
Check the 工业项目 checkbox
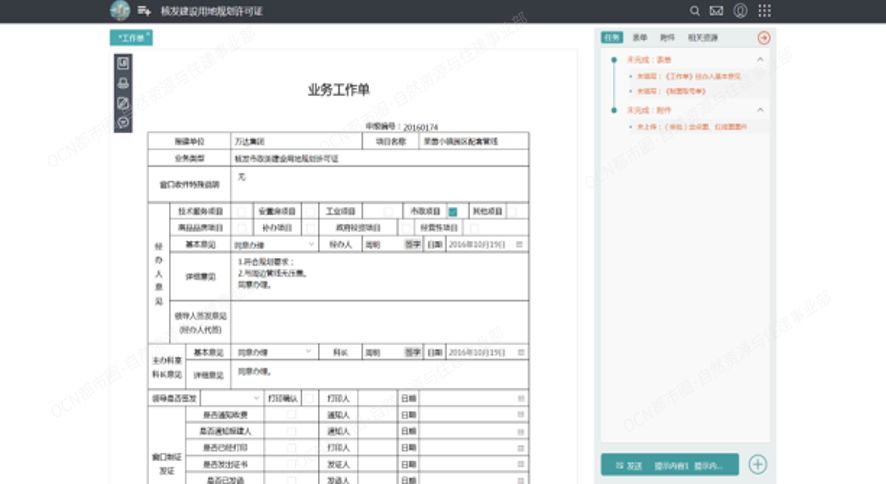(x=388, y=211)
